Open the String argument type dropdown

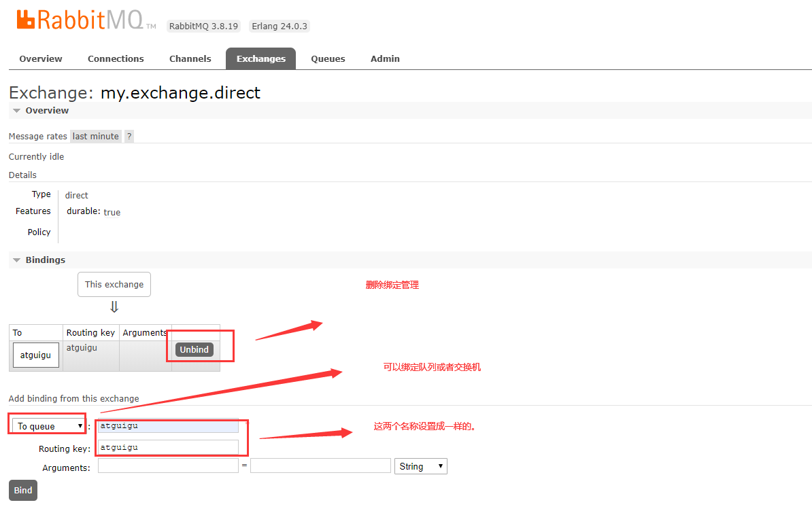pyautogui.click(x=420, y=466)
